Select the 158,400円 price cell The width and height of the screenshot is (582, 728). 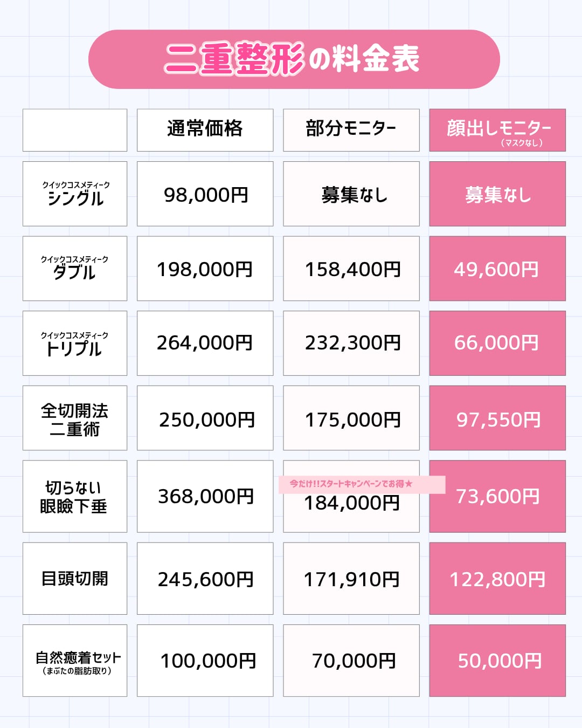[351, 268]
